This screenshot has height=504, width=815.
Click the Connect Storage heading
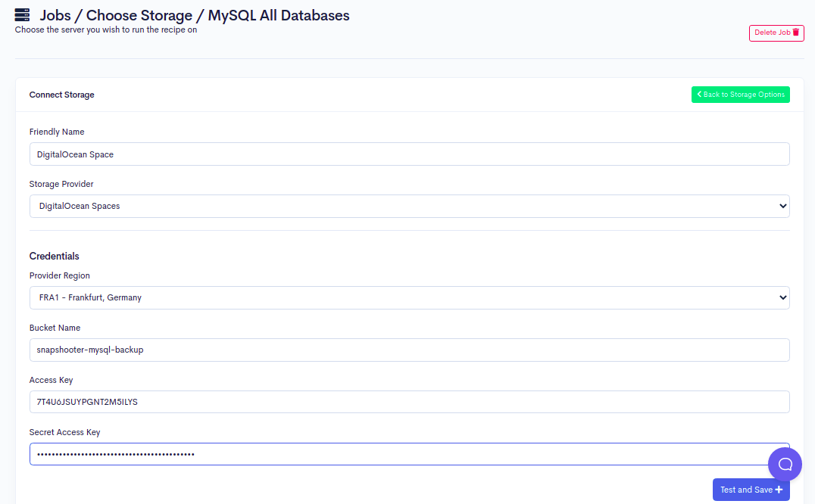coord(62,95)
